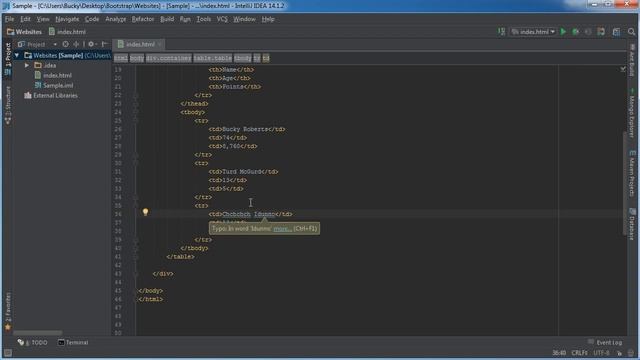This screenshot has height=360, width=640.
Task: Open the Analyze menu
Action: (116, 19)
